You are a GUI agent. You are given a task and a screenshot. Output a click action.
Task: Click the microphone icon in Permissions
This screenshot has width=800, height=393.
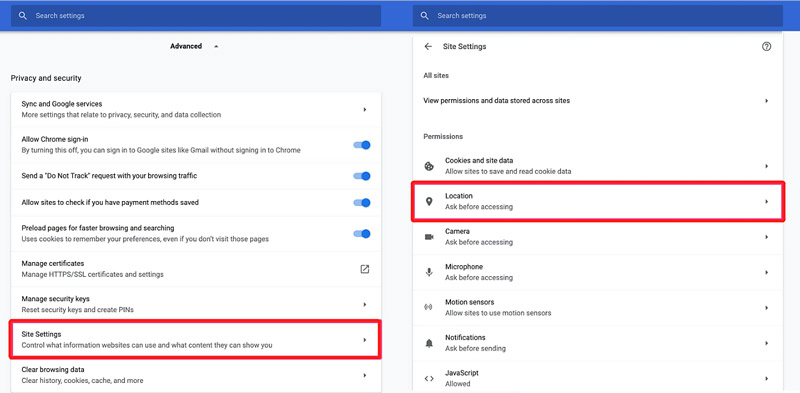click(429, 272)
